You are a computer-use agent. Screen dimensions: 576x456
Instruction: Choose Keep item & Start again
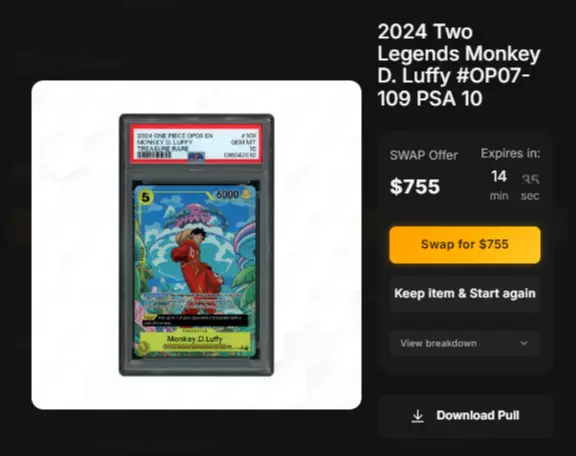coord(465,294)
